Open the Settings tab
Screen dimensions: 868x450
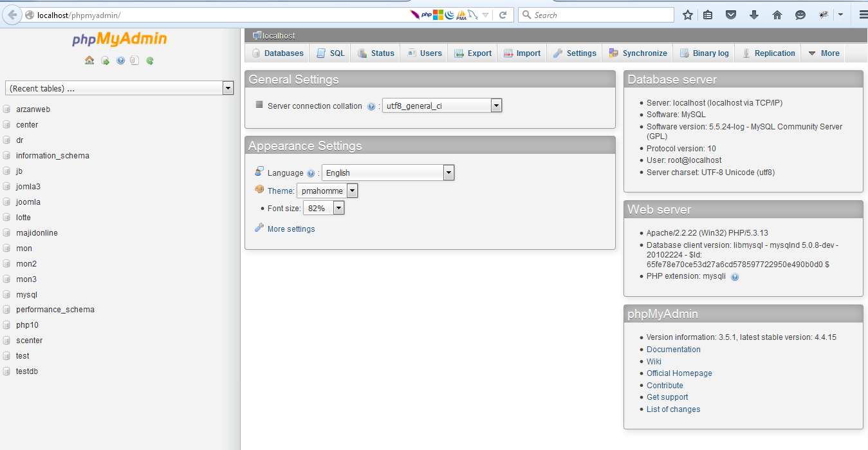pos(575,53)
